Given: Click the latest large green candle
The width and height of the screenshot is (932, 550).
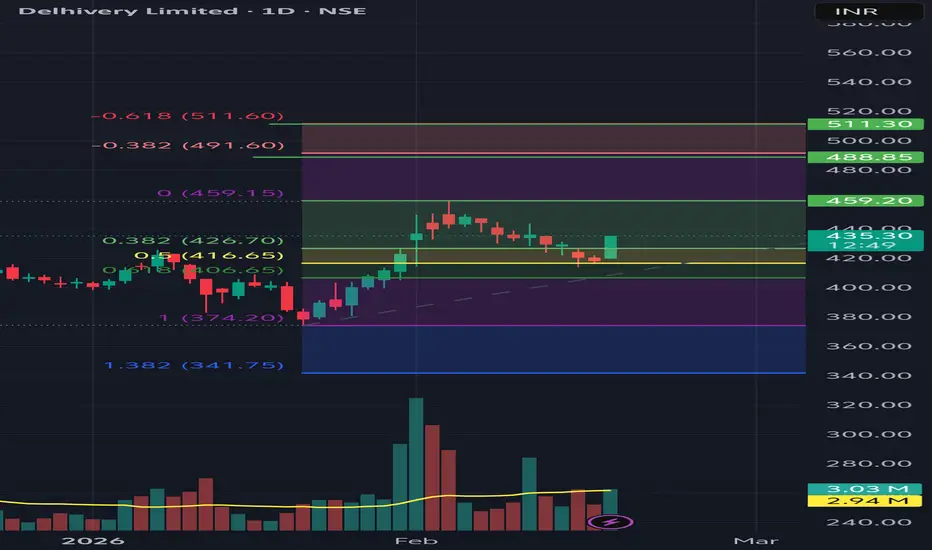Looking at the screenshot, I should coord(610,247).
